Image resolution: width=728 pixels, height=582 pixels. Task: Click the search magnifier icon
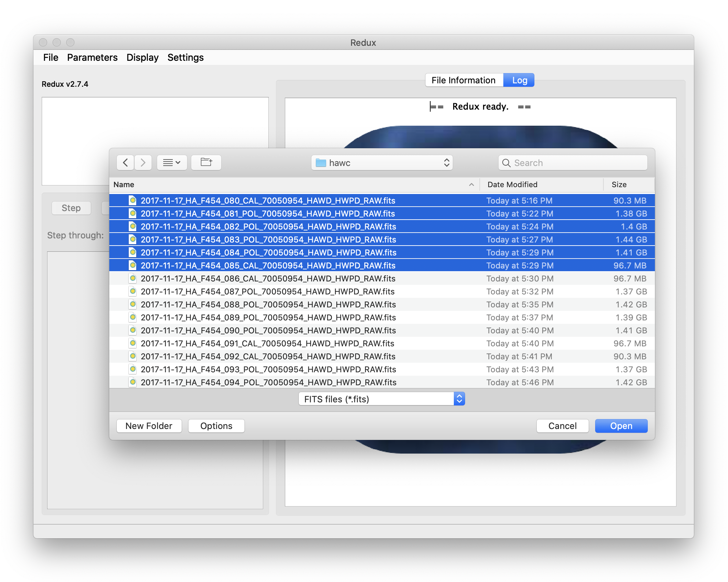[x=506, y=163]
